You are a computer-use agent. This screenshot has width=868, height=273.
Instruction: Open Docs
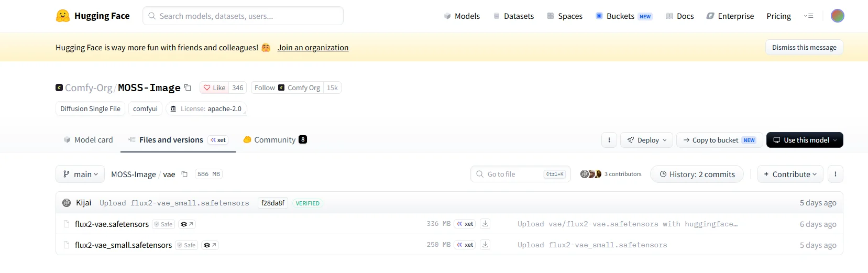[x=679, y=16]
